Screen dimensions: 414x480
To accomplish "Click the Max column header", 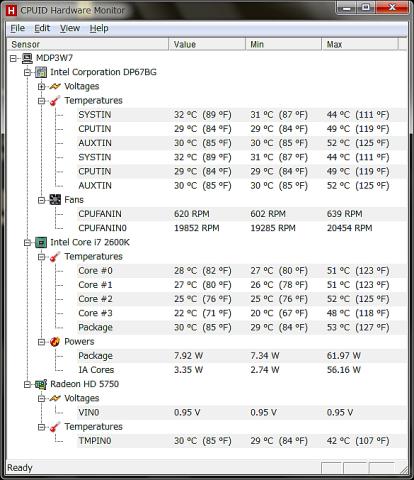I will (360, 44).
